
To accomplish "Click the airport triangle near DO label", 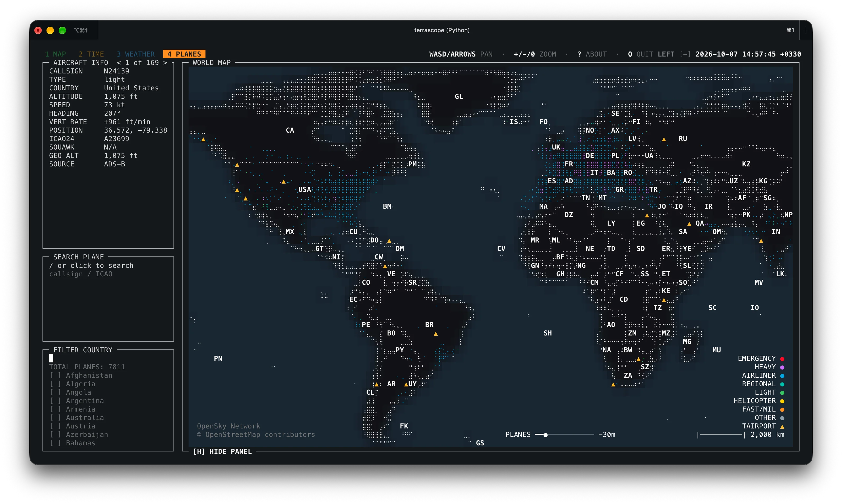I will (389, 241).
